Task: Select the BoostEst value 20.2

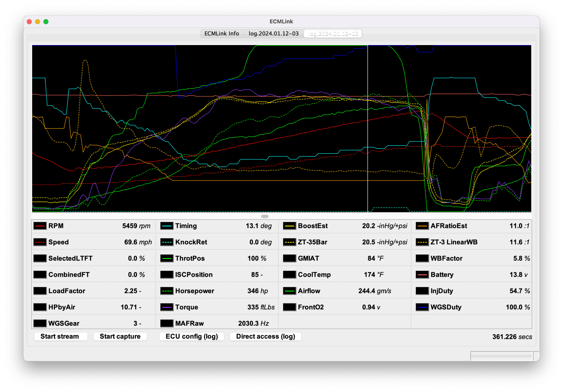Action: tap(368, 226)
